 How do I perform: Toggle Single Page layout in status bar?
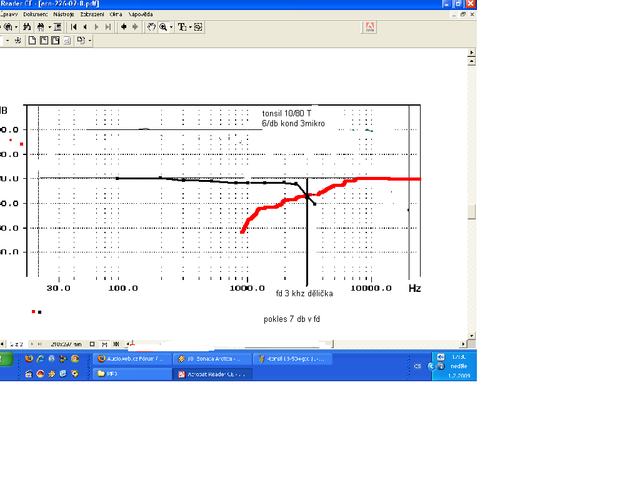click(x=92, y=344)
